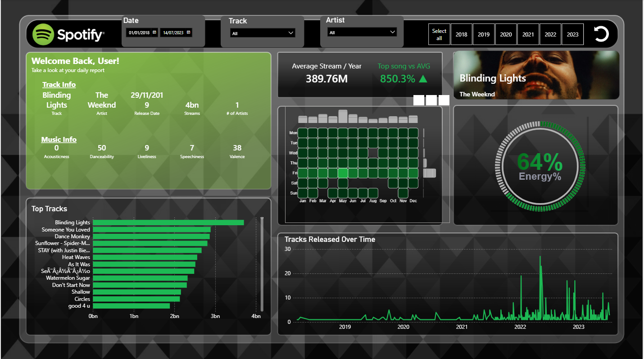
Task: Filter by the 2018 year button
Action: 462,34
